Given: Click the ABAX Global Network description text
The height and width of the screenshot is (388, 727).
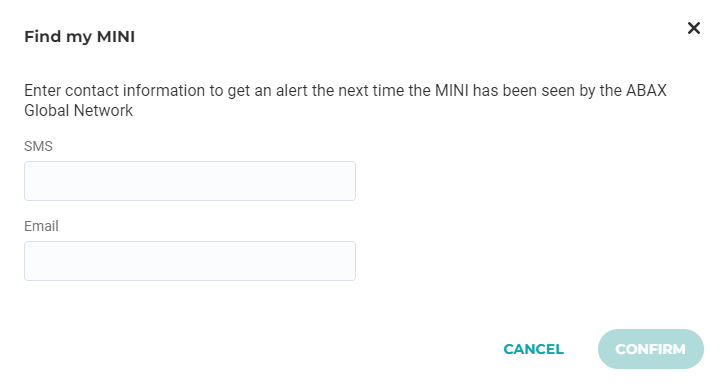Looking at the screenshot, I should point(345,100).
